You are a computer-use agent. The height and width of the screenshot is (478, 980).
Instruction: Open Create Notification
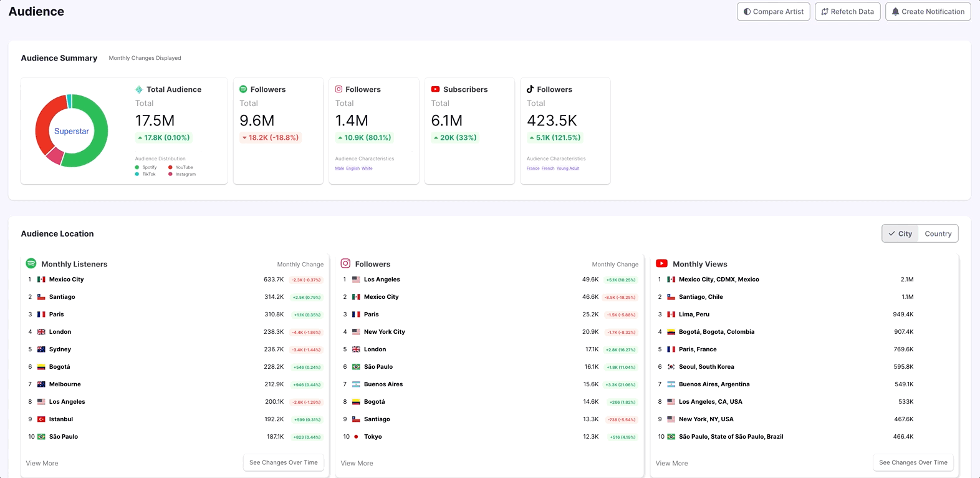928,11
